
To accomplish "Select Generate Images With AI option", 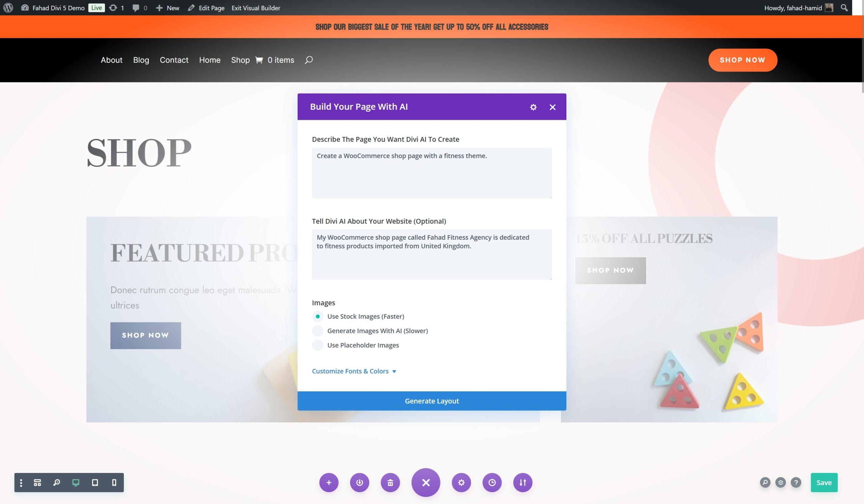I will coord(317,330).
